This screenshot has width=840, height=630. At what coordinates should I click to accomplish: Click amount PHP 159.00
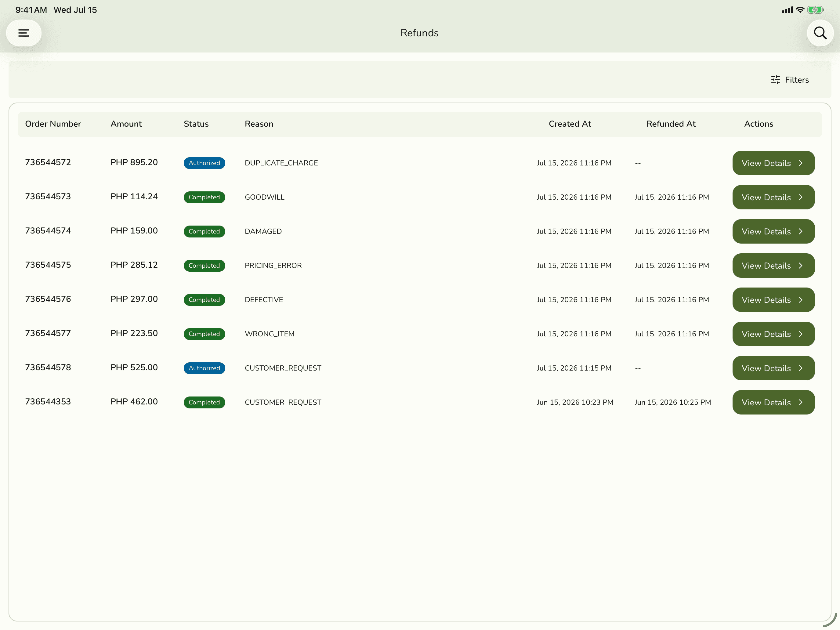tap(134, 230)
